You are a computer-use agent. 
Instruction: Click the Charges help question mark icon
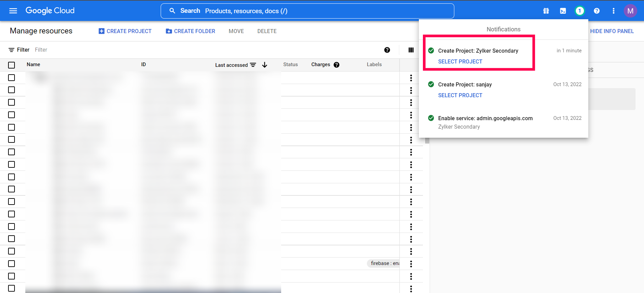[x=337, y=65]
